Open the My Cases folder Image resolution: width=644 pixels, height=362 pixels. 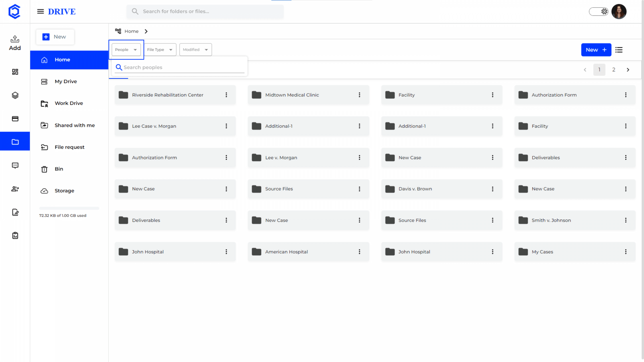[575, 252]
